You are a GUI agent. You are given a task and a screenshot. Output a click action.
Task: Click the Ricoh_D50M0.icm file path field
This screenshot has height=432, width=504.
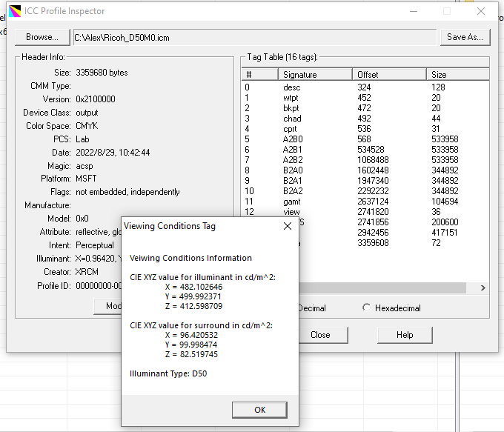(253, 37)
